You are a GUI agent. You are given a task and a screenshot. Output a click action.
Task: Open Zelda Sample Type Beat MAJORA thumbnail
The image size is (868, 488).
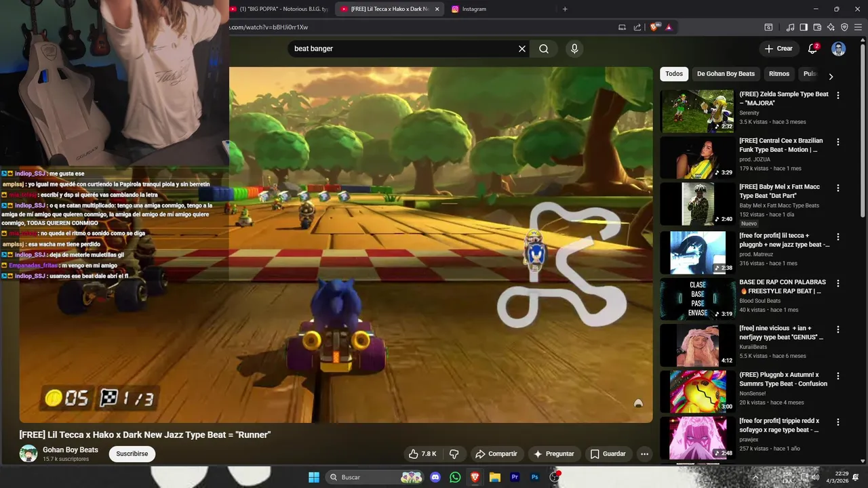(x=697, y=111)
